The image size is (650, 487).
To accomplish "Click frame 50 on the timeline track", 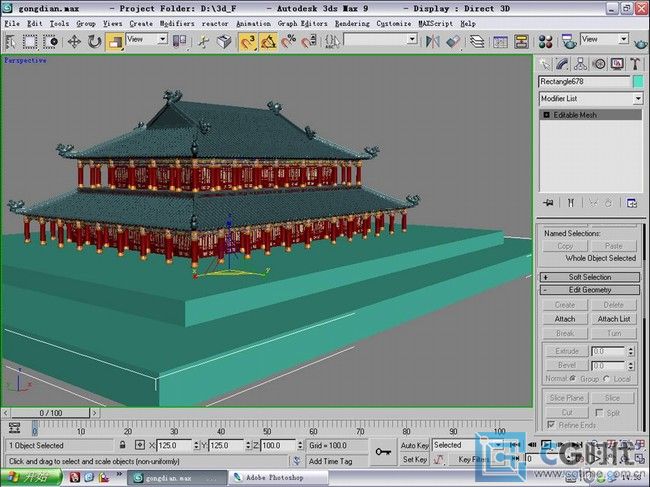I will 267,427.
